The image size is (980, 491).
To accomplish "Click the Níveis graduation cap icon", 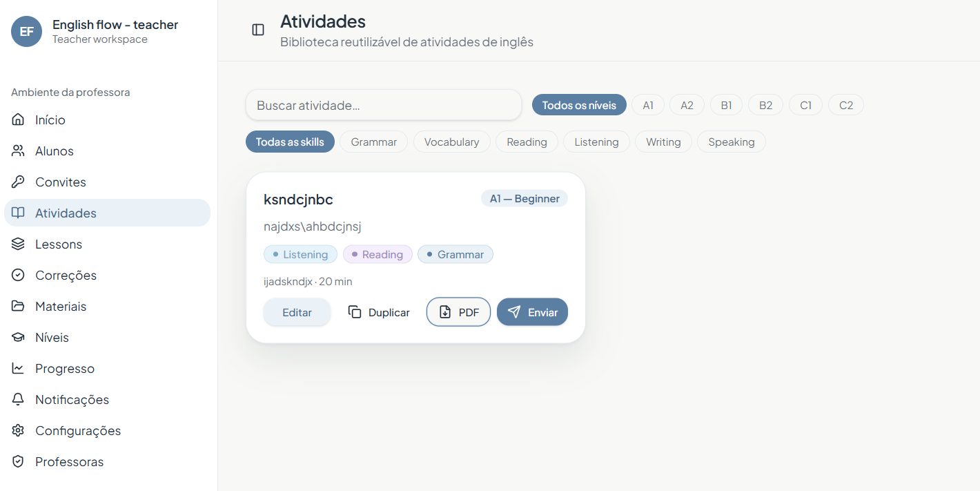I will click(x=18, y=337).
